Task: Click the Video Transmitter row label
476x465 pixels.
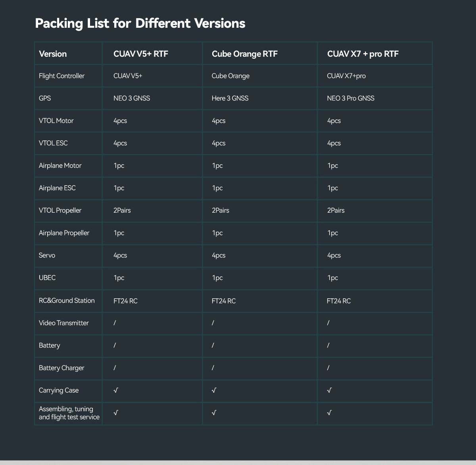Action: 64,323
